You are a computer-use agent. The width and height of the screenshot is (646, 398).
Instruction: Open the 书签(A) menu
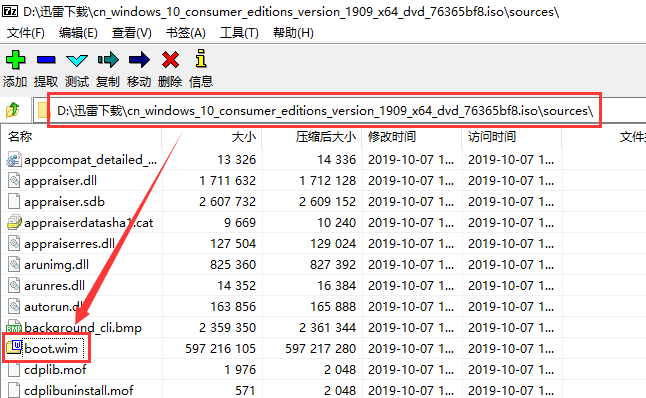pyautogui.click(x=185, y=33)
